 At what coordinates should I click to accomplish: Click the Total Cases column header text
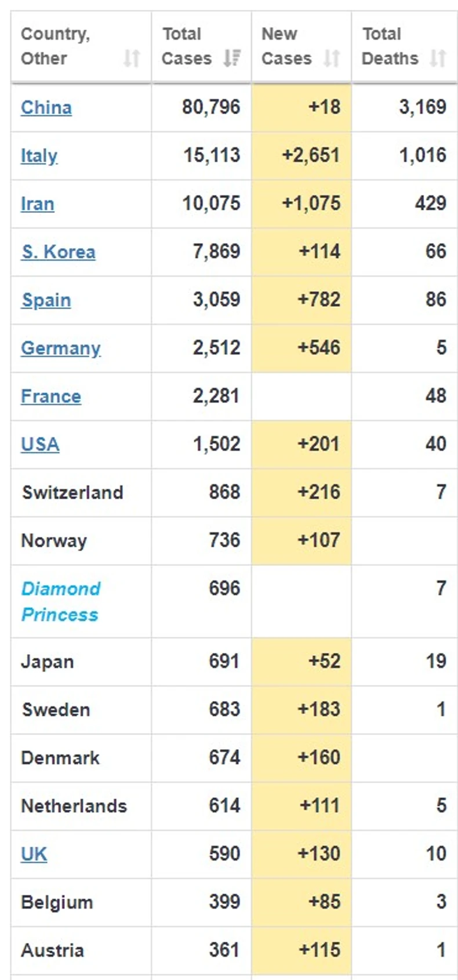pyautogui.click(x=186, y=46)
